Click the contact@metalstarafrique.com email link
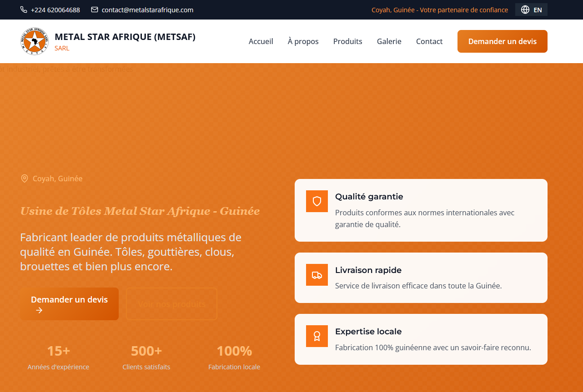 click(148, 10)
